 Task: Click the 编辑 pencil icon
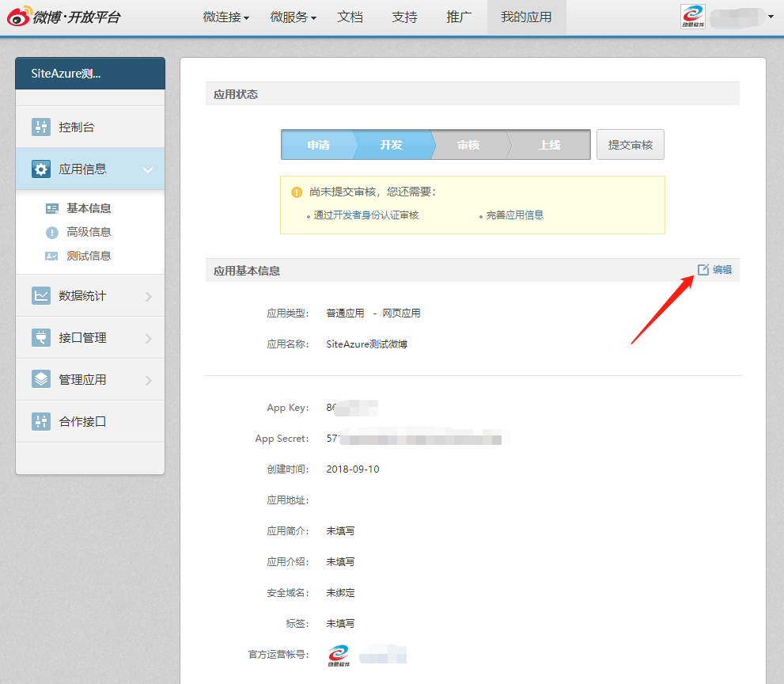click(703, 270)
